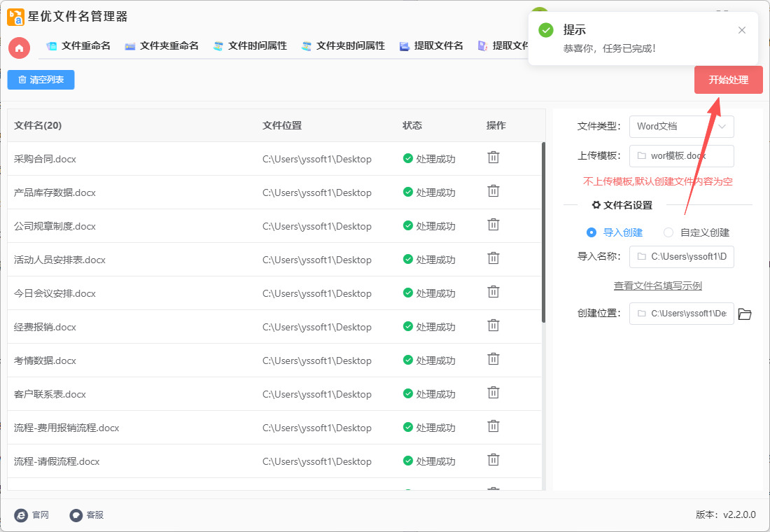This screenshot has width=770, height=532.
Task: Go to the 提取文件名 tab
Action: coord(431,45)
